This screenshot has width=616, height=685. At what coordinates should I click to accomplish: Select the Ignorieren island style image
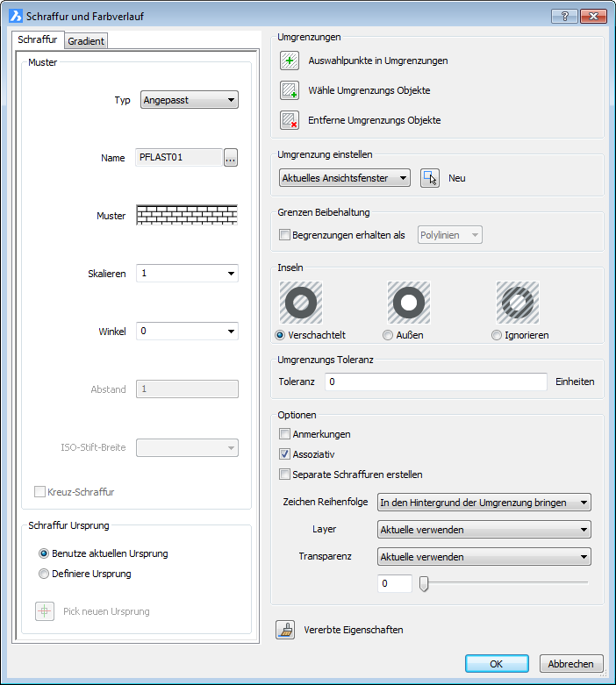517,303
